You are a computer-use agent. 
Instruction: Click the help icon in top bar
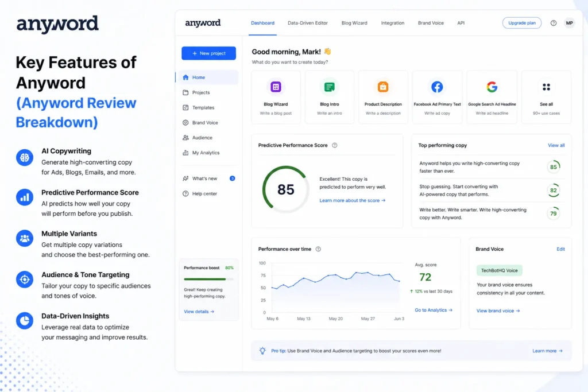click(x=554, y=23)
